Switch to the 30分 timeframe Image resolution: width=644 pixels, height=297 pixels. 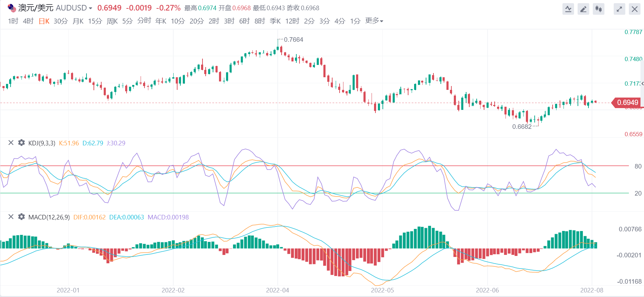coord(60,21)
